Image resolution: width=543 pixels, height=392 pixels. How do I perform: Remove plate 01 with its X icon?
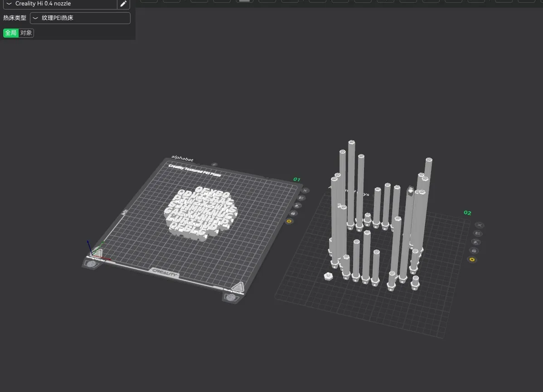pos(305,190)
